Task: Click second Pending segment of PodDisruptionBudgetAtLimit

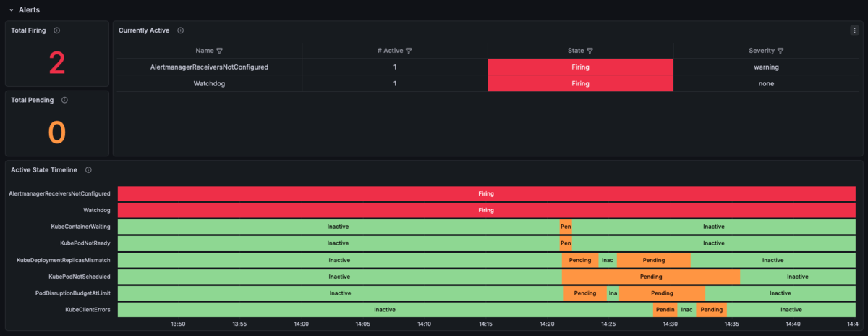Action: 662,293
